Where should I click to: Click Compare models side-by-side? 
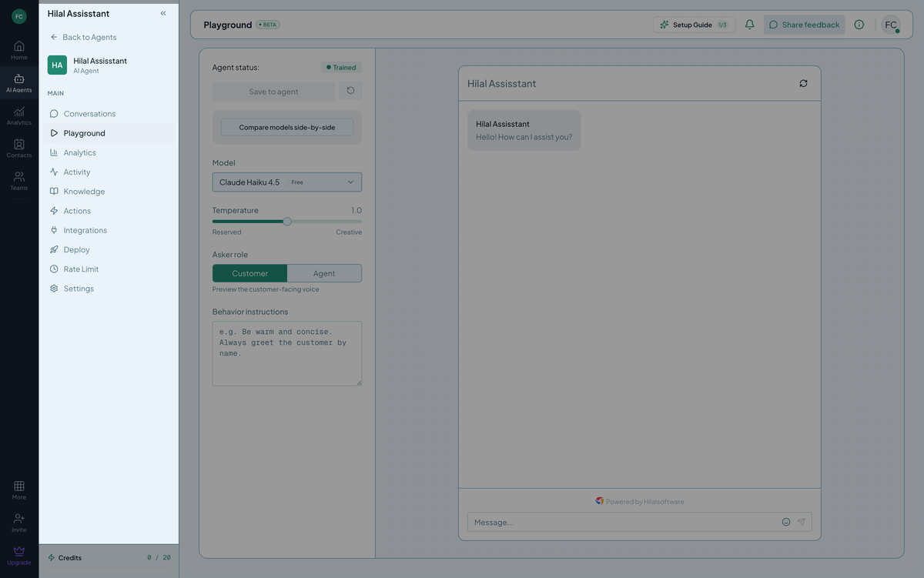(x=287, y=127)
